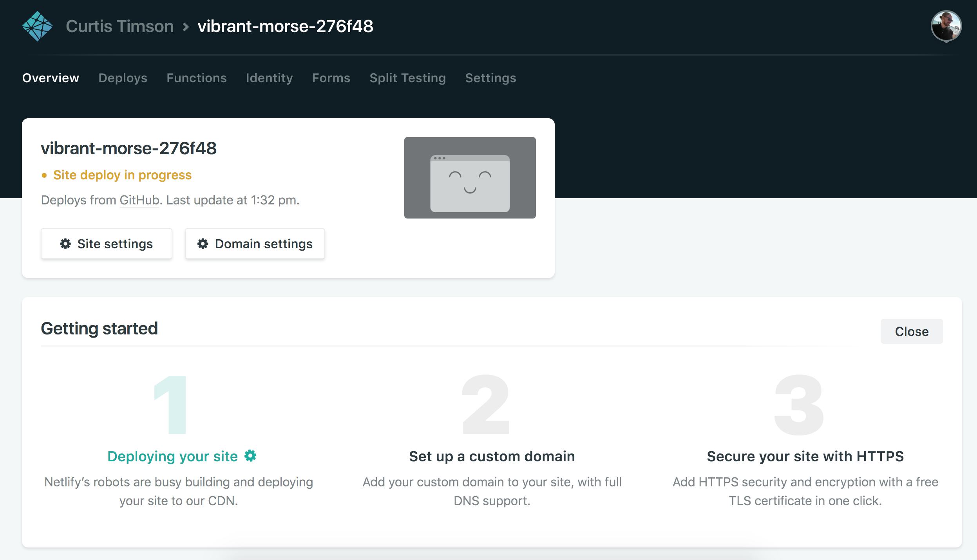Close the Getting started panel
The width and height of the screenshot is (977, 560).
[x=911, y=331]
